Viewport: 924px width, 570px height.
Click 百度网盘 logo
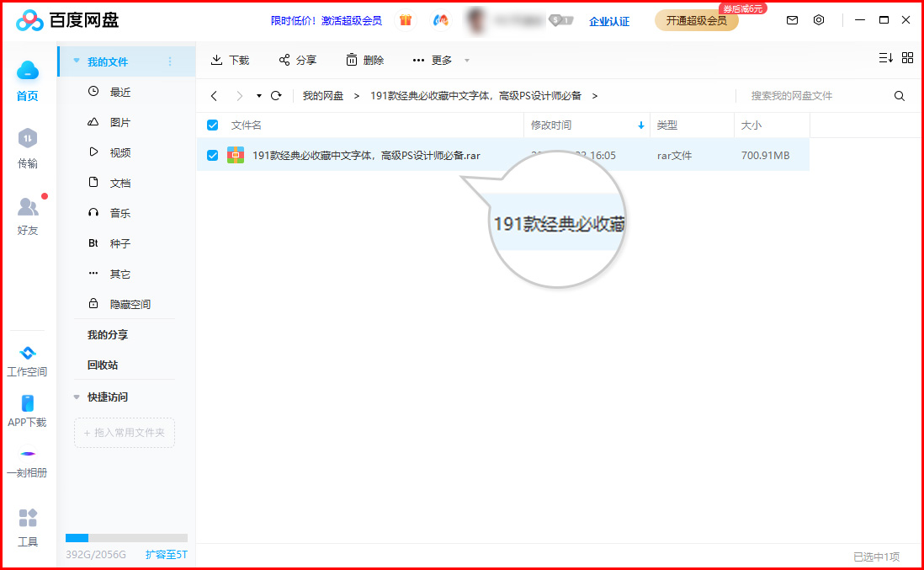point(68,21)
